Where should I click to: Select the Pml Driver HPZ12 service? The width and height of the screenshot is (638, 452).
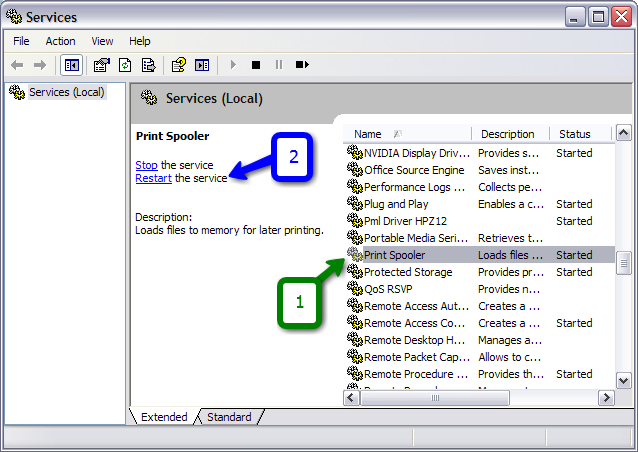tap(480, 221)
